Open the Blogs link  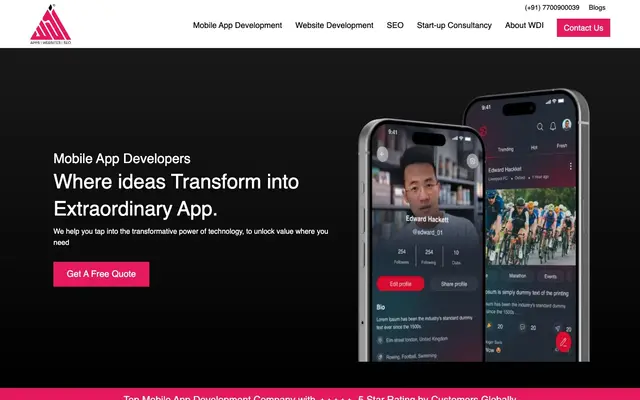[x=597, y=7]
